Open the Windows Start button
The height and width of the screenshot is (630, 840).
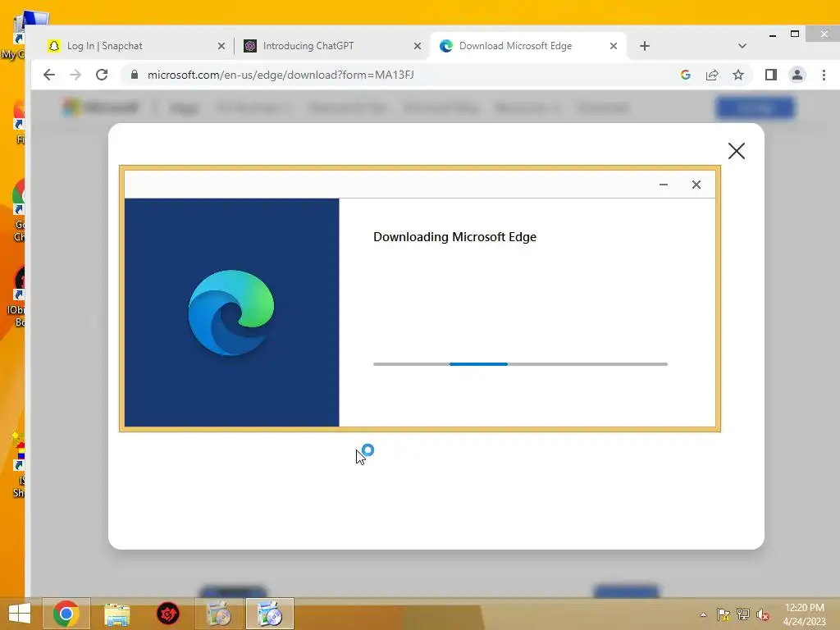[x=20, y=614]
